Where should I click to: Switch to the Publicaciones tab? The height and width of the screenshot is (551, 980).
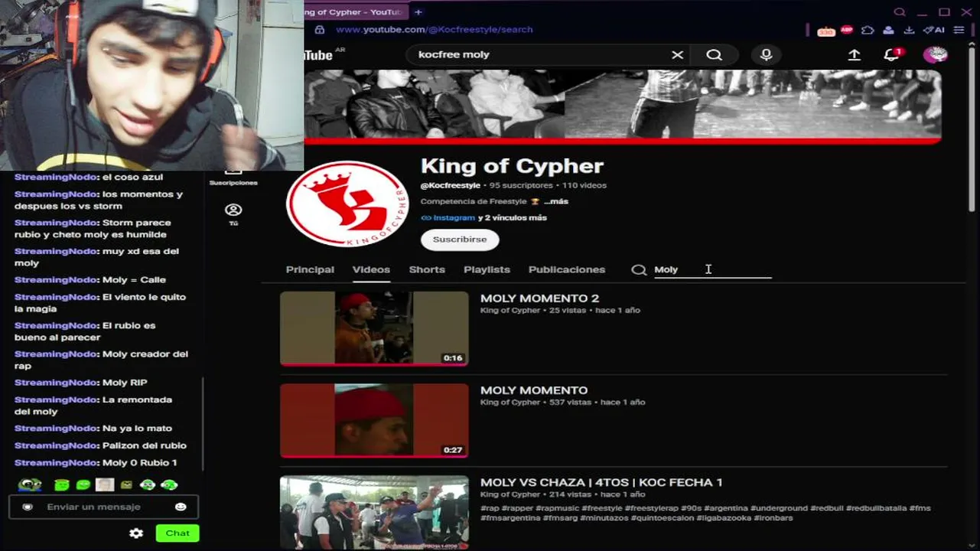coord(567,269)
